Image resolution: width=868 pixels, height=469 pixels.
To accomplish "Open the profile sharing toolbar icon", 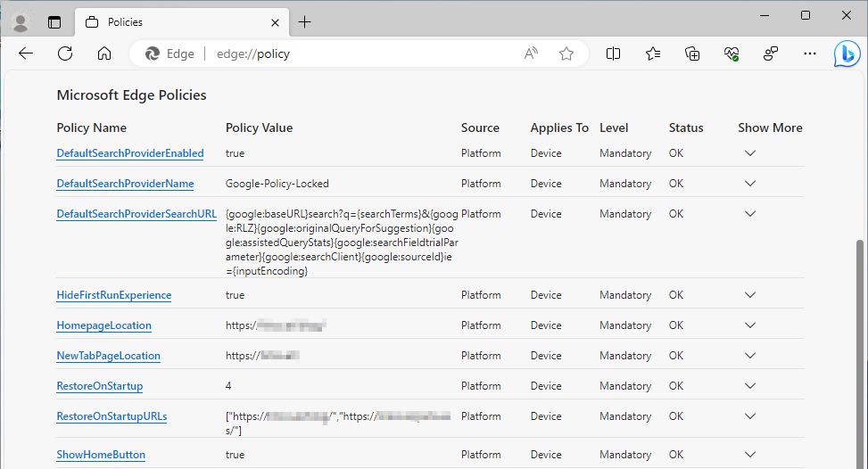I will (x=771, y=53).
